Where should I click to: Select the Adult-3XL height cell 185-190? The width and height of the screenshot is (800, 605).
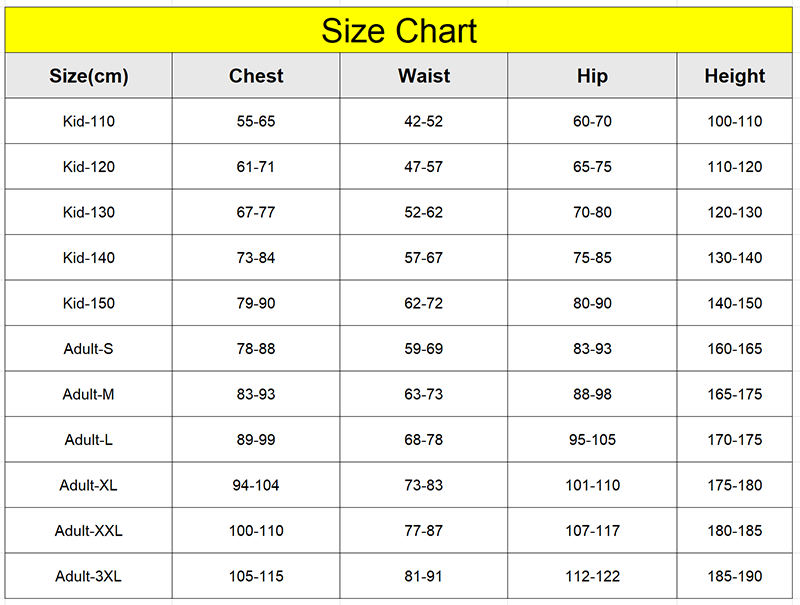[735, 576]
